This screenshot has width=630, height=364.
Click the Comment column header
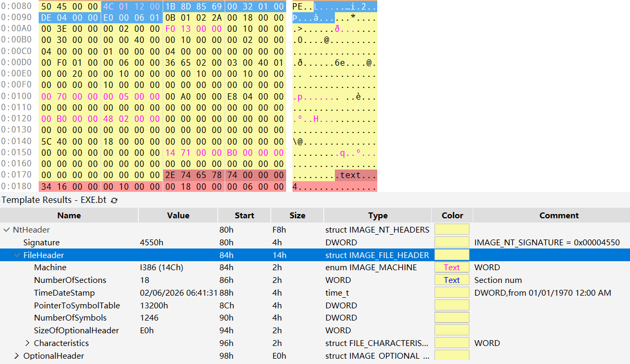[x=559, y=216]
